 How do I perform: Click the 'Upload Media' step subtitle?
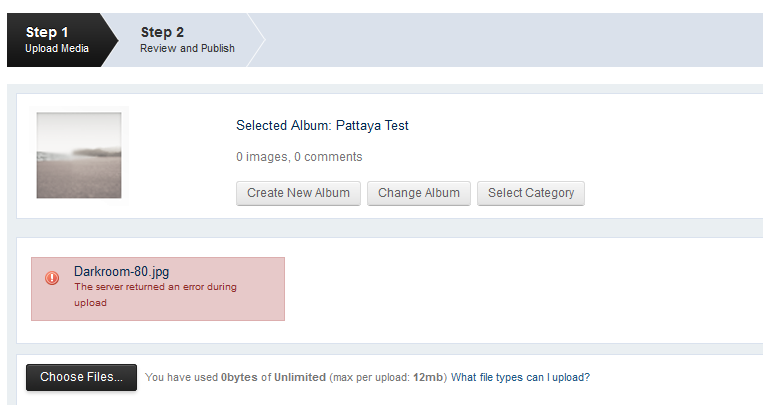pyautogui.click(x=57, y=48)
